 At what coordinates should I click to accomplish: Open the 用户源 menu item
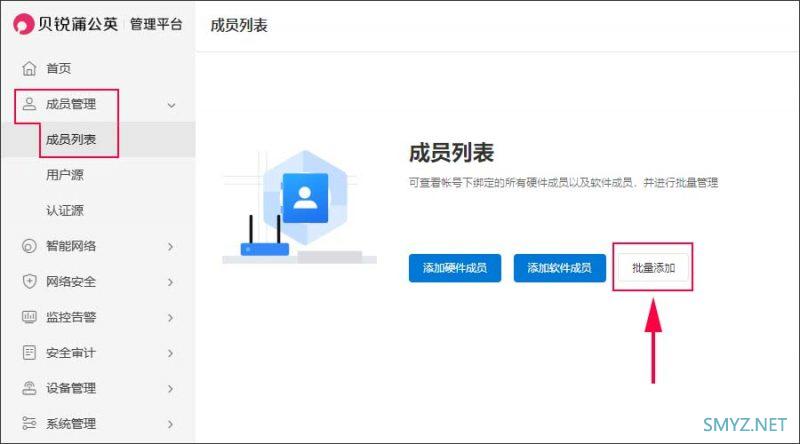[x=65, y=175]
